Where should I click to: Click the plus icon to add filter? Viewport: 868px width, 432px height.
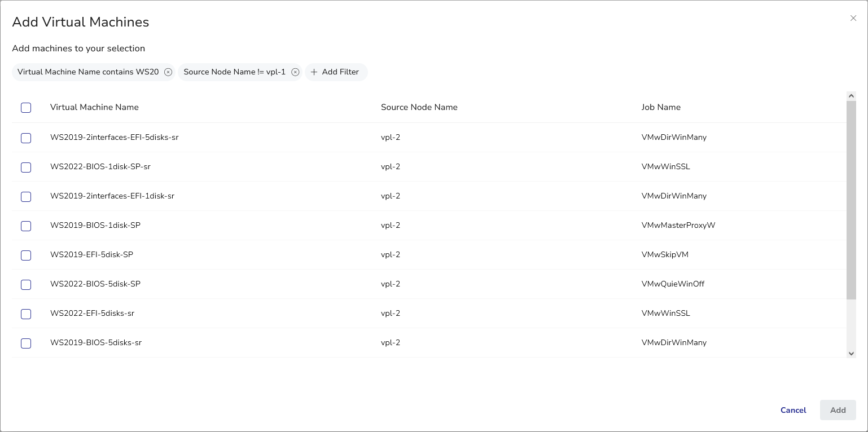tap(314, 72)
